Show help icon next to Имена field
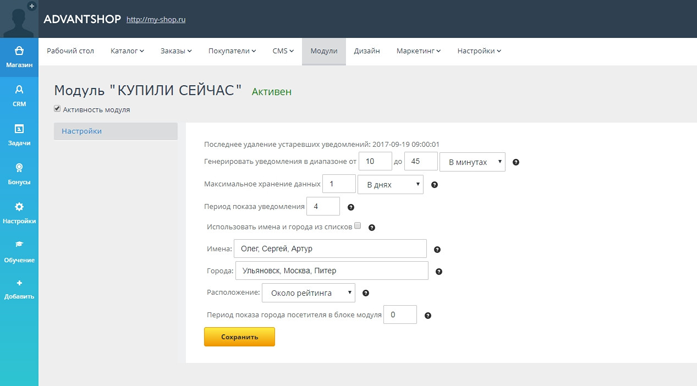Viewport: 697px width, 386px height. (437, 249)
